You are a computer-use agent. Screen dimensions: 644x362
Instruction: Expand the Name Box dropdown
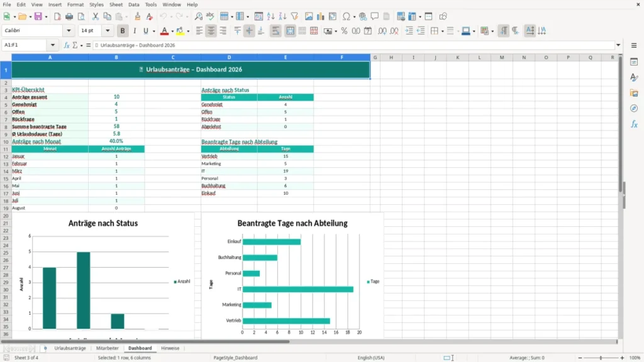pyautogui.click(x=53, y=45)
